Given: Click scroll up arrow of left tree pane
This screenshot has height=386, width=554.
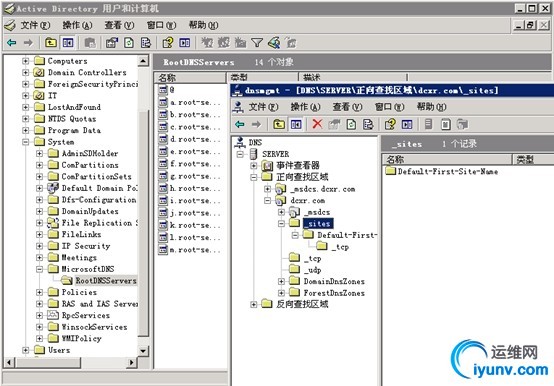Looking at the screenshot, I should click(143, 61).
